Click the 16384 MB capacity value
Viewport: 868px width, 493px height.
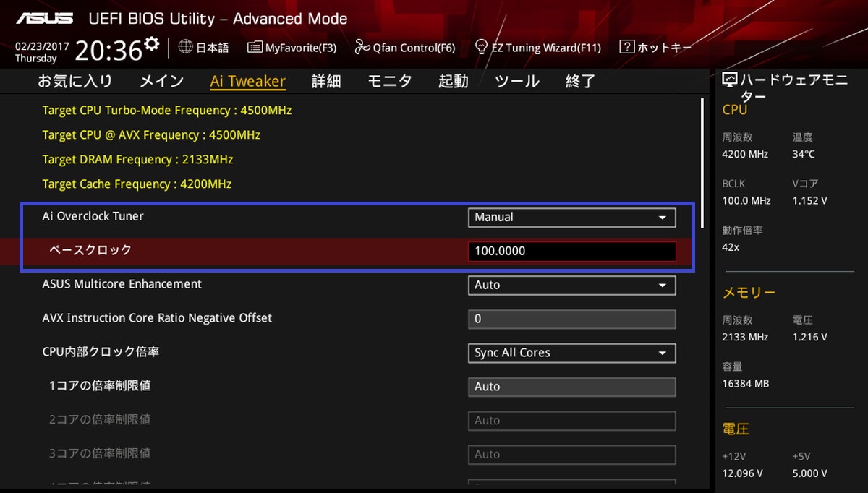click(746, 384)
